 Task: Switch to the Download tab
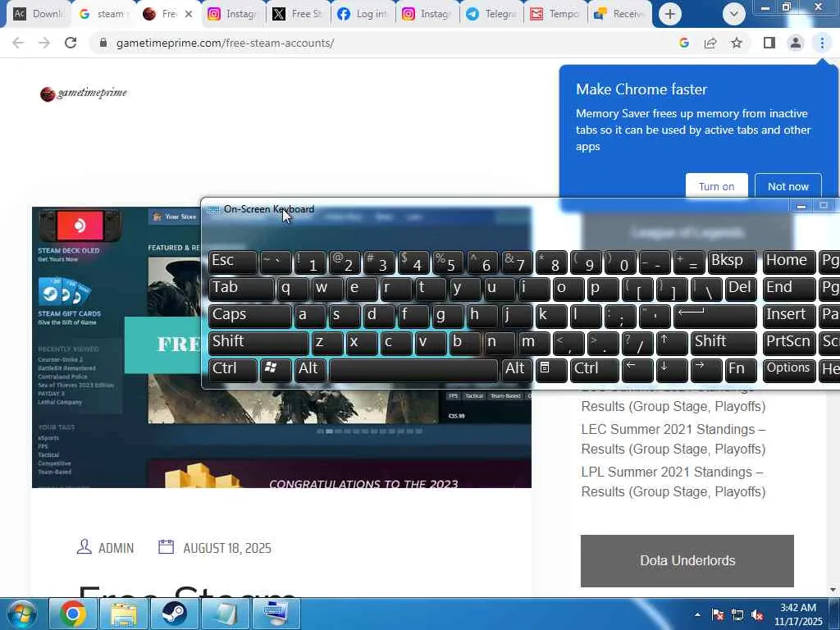click(38, 14)
